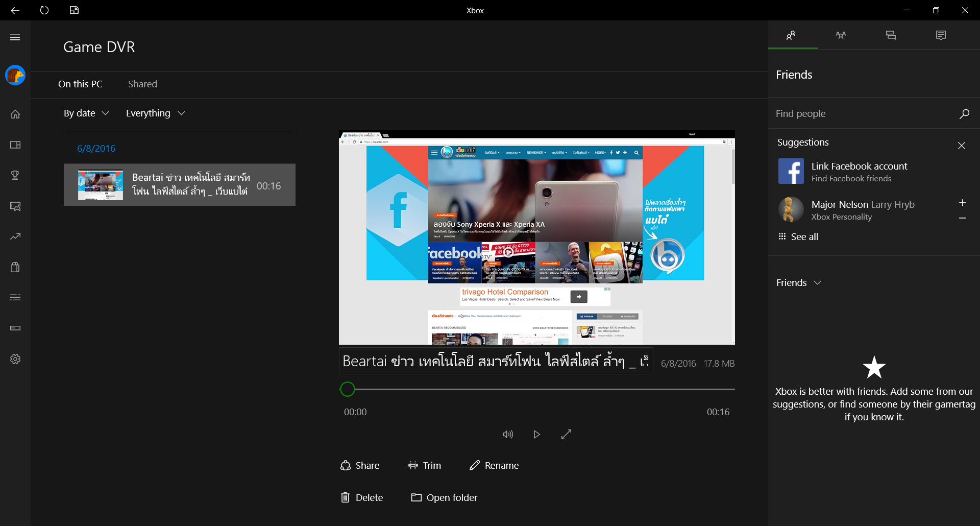
Task: Click the video seek slider handle
Action: pyautogui.click(x=347, y=389)
